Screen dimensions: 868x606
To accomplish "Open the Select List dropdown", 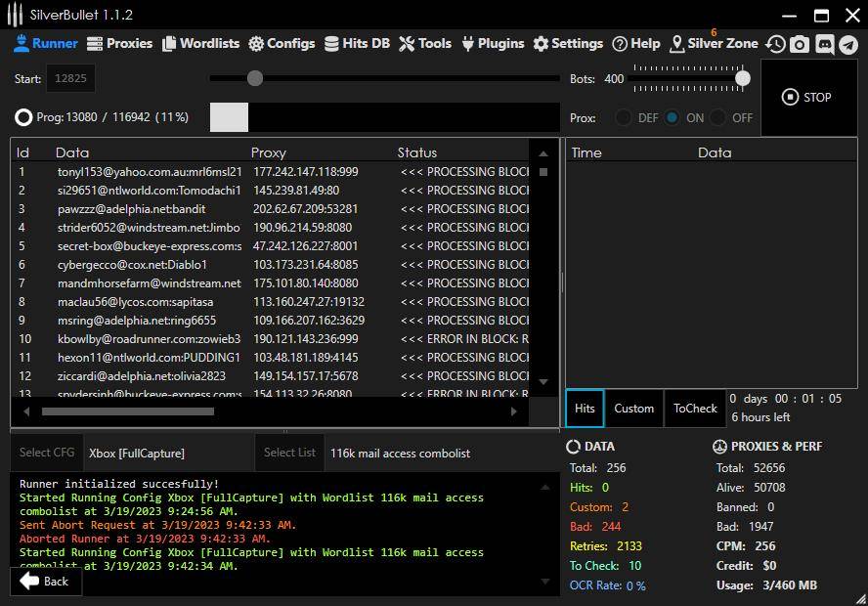I will [x=288, y=453].
